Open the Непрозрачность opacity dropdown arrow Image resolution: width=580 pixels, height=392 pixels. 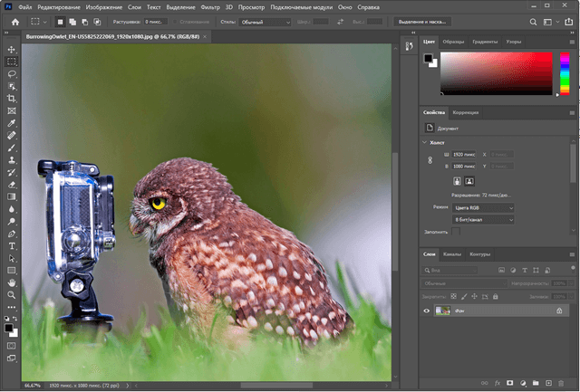point(572,283)
